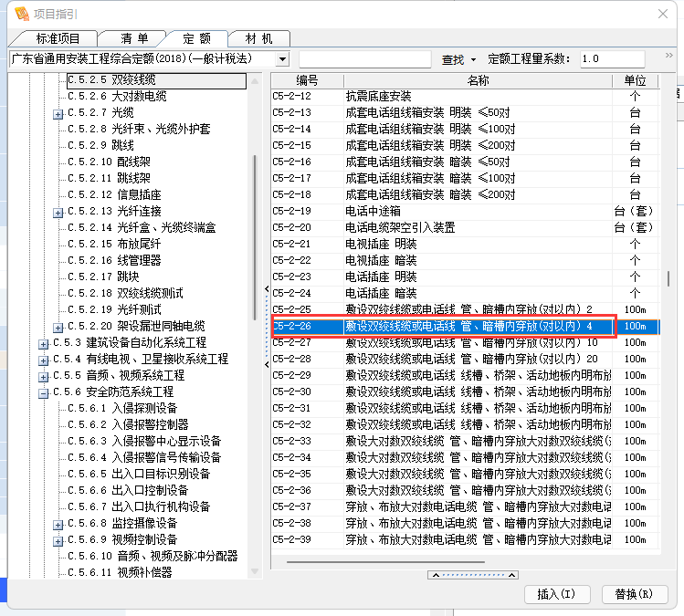Expand C.5.3 建筑设备自动化系统工程
The image size is (684, 616).
tap(43, 344)
